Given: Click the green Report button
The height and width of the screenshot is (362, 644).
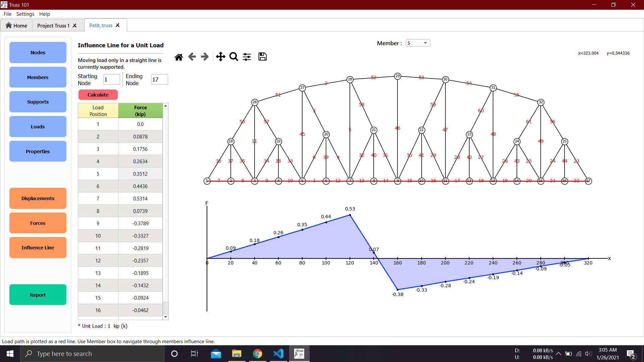Looking at the screenshot, I should [x=38, y=295].
